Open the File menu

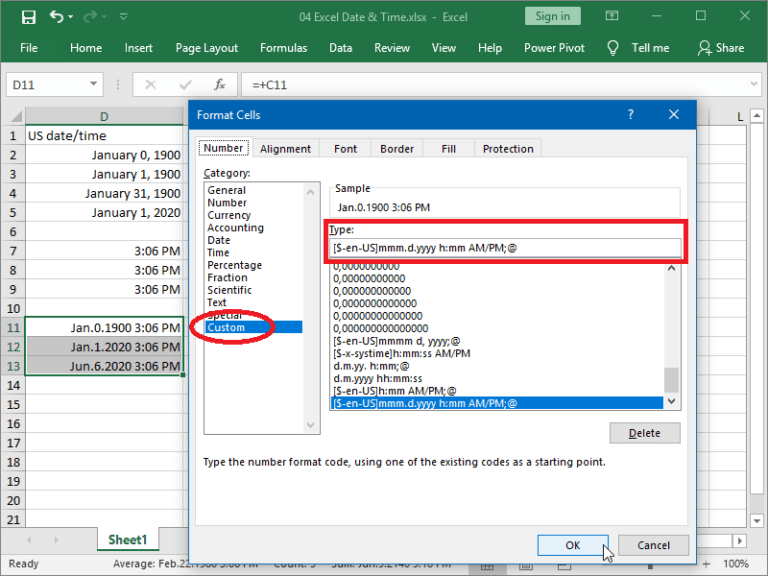(x=29, y=48)
